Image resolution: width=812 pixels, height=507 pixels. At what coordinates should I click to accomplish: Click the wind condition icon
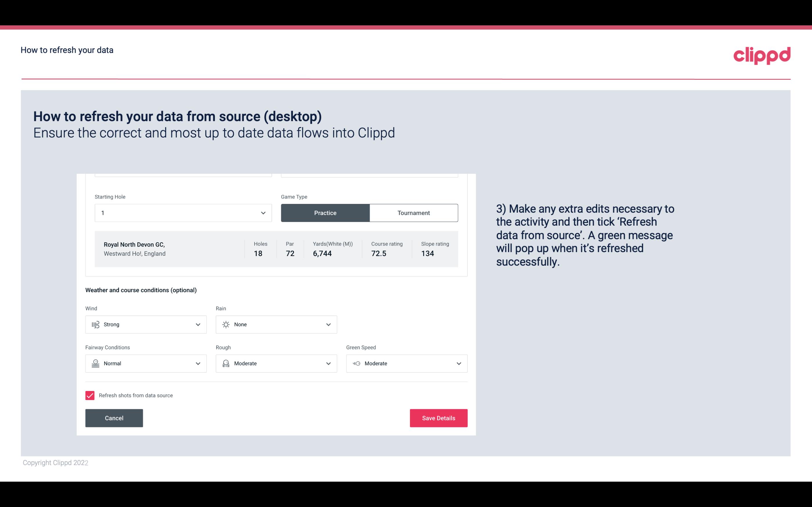click(x=95, y=324)
